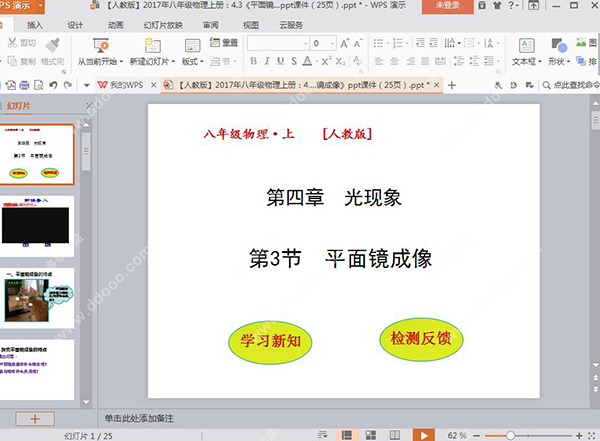Toggle Italic formatting

click(267, 61)
